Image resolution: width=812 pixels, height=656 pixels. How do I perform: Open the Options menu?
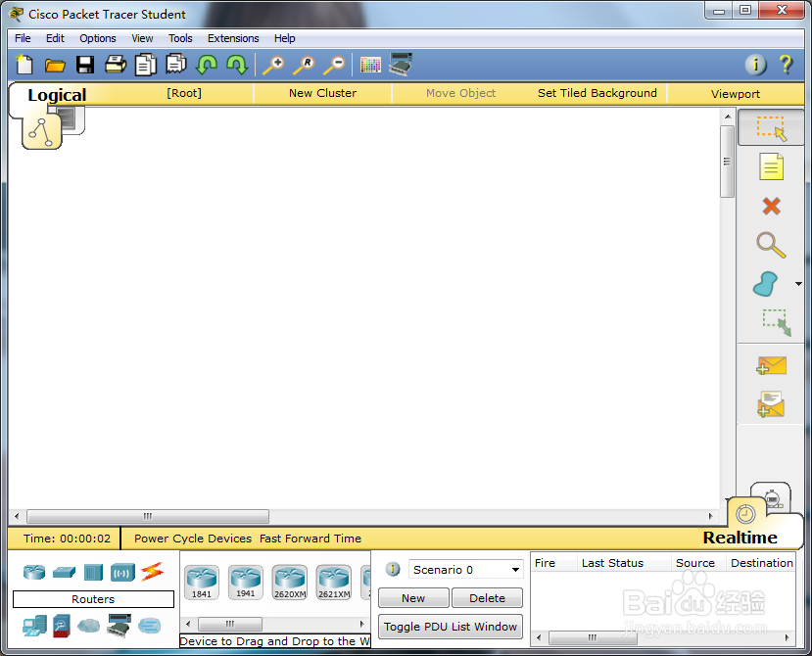tap(97, 38)
